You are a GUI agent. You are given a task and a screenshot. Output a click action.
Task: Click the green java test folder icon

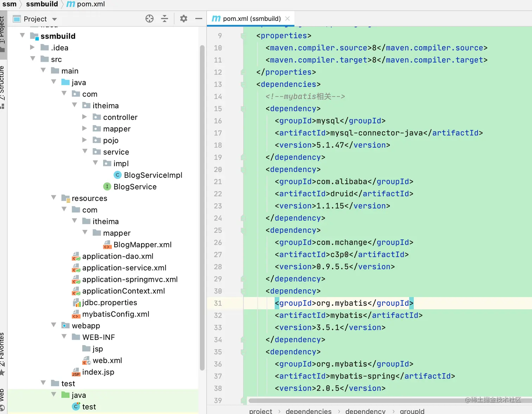[65, 395]
